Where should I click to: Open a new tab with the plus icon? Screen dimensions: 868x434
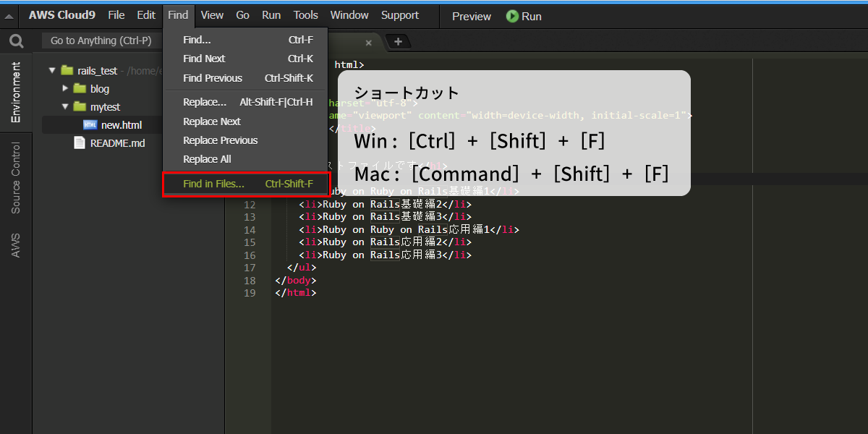point(398,41)
